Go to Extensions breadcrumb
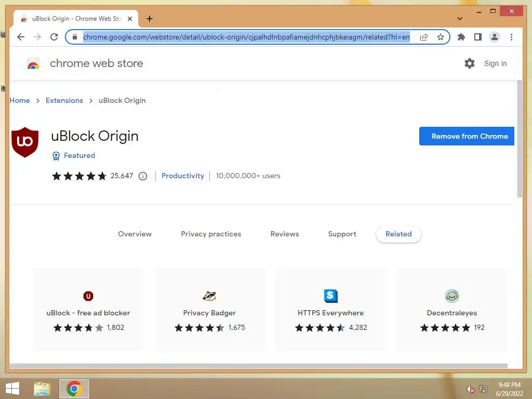The height and width of the screenshot is (399, 532). click(64, 100)
